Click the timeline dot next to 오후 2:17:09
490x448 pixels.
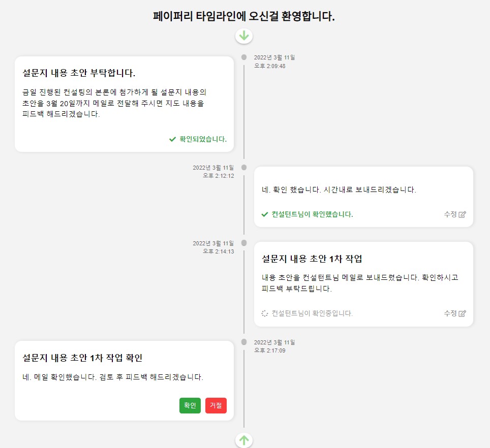tap(244, 341)
